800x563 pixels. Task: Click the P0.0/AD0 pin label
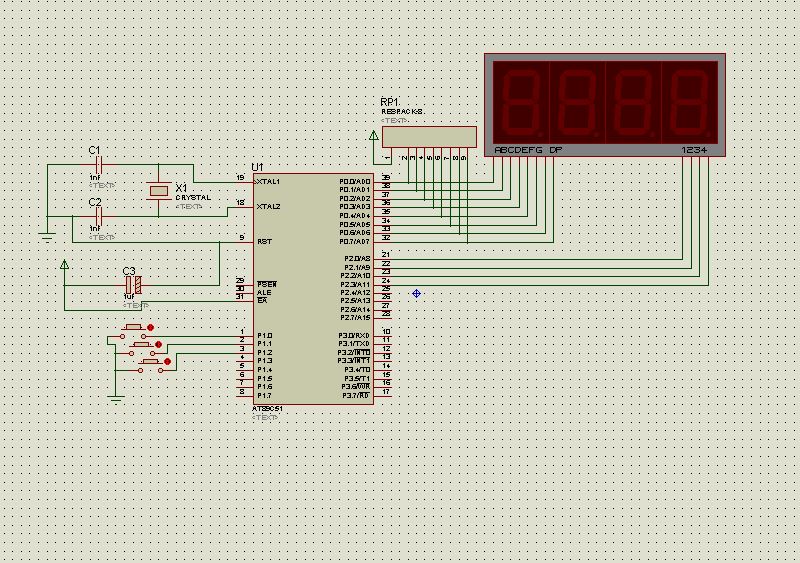click(x=355, y=182)
